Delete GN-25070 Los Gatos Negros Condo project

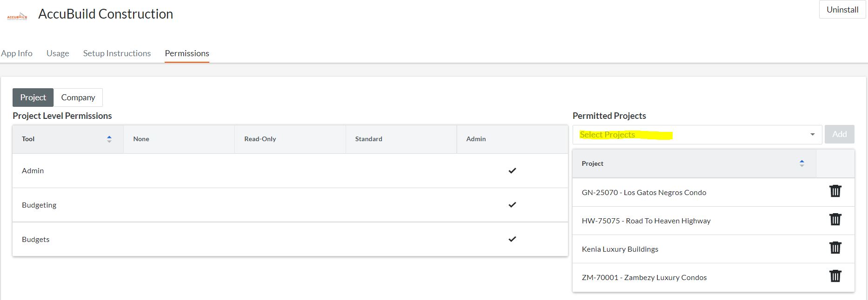(835, 191)
